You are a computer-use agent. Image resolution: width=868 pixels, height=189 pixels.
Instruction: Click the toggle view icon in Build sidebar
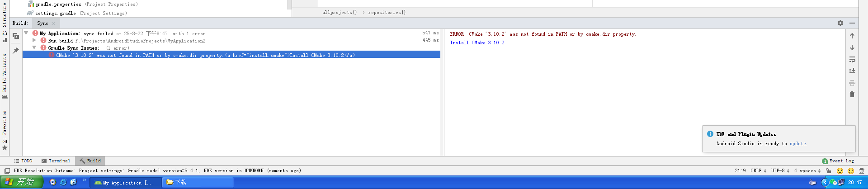pos(16,36)
